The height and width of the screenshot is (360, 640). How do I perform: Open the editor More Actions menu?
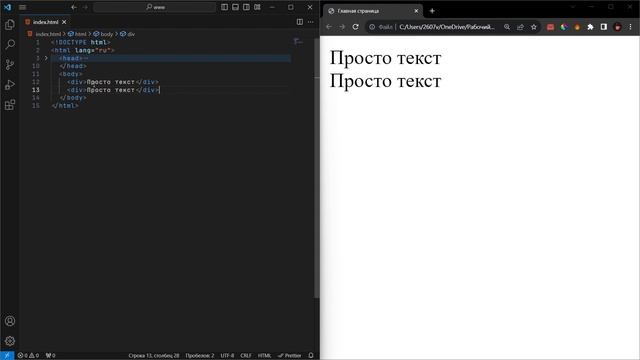click(311, 22)
